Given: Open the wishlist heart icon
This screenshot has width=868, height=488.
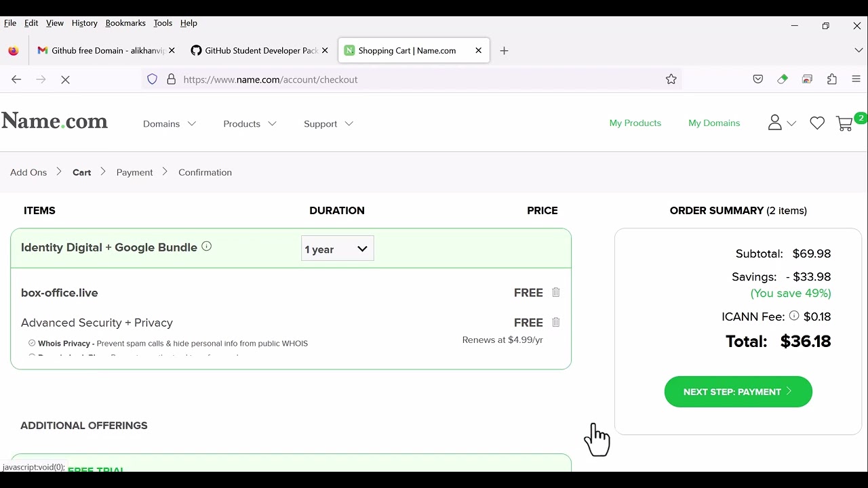Looking at the screenshot, I should click(x=817, y=123).
